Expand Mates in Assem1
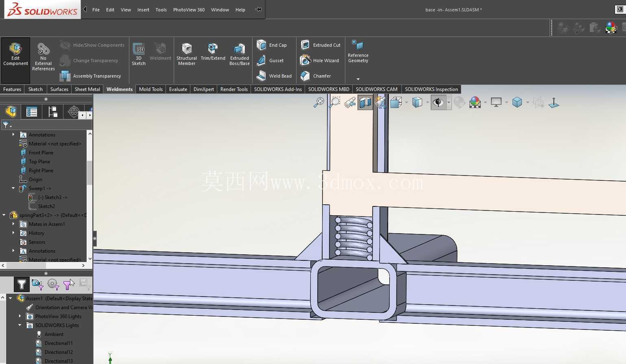This screenshot has height=364, width=626. click(x=13, y=224)
